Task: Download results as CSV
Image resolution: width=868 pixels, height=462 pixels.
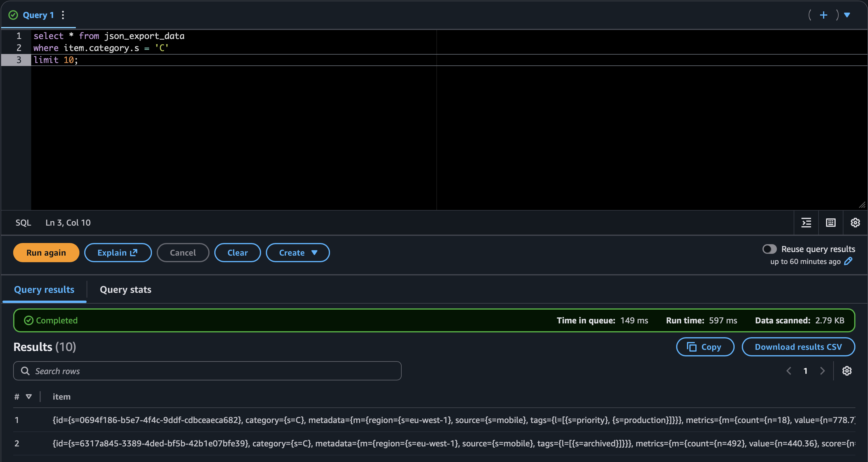Action: click(798, 347)
